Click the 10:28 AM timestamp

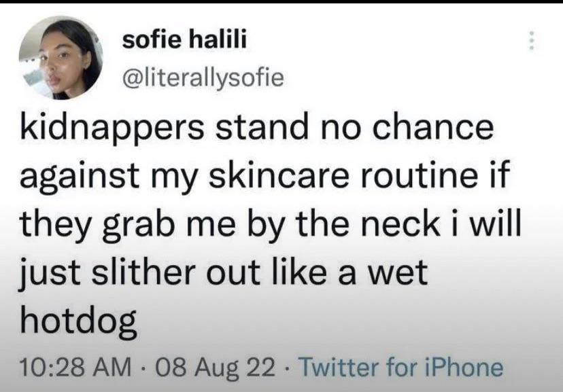75,368
